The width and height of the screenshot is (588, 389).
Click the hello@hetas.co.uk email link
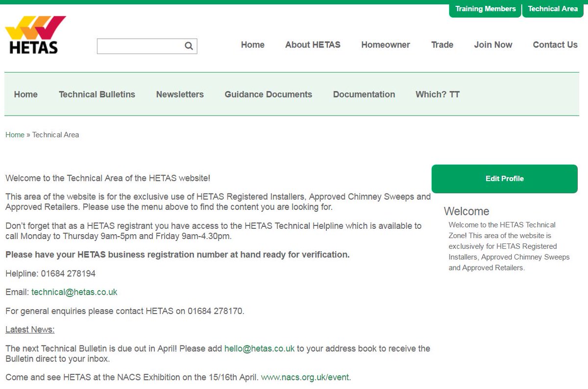tap(259, 349)
